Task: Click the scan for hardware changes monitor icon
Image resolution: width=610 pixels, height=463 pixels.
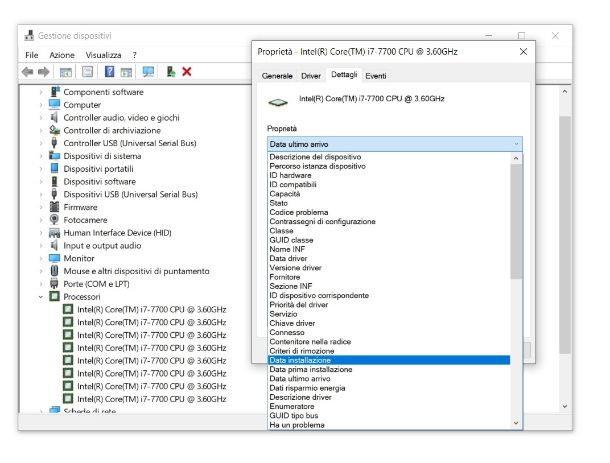Action: click(148, 72)
